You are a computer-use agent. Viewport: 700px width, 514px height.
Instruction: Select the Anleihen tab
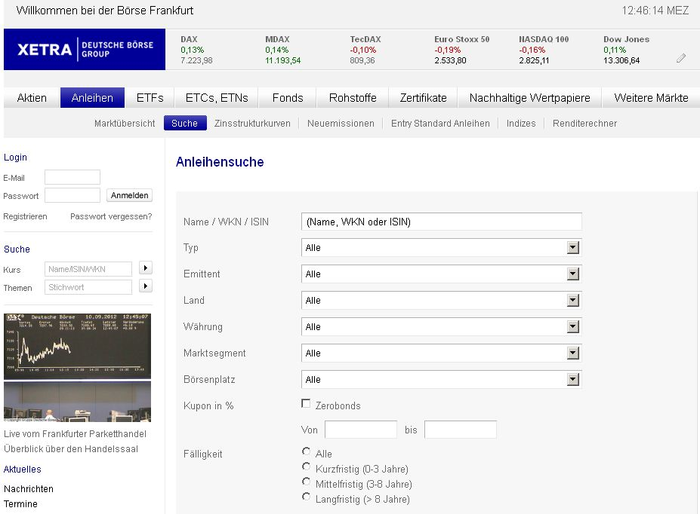(92, 98)
